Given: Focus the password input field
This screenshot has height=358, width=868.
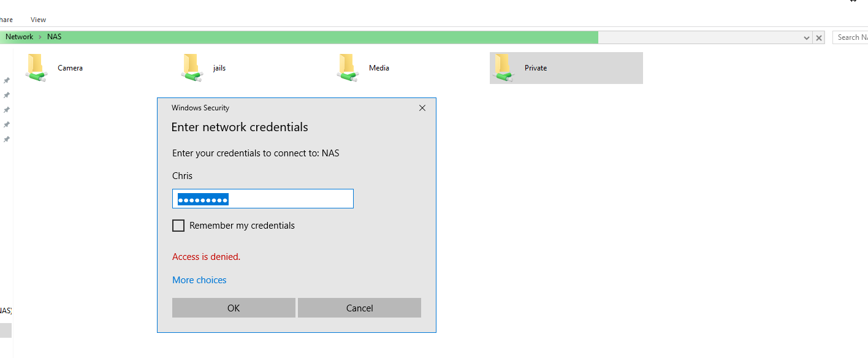Looking at the screenshot, I should 263,199.
